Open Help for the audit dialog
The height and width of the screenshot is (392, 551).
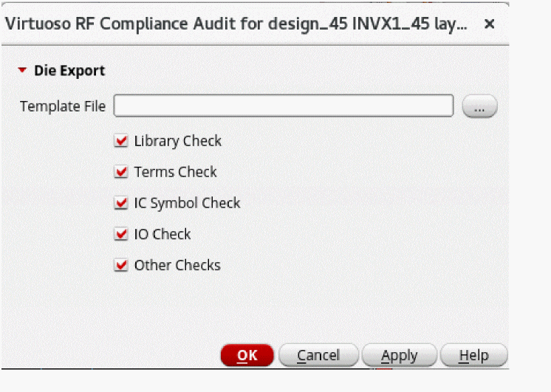pyautogui.click(x=473, y=355)
